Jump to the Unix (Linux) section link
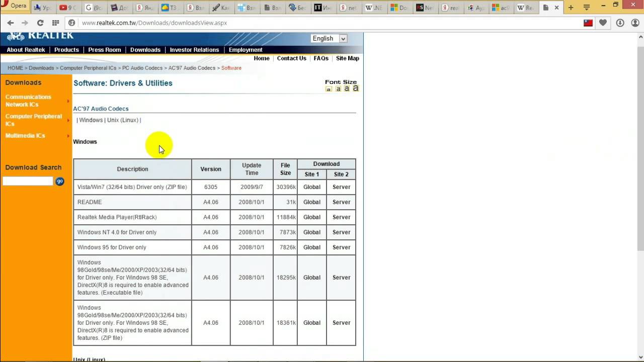This screenshot has height=362, width=644. [x=123, y=120]
